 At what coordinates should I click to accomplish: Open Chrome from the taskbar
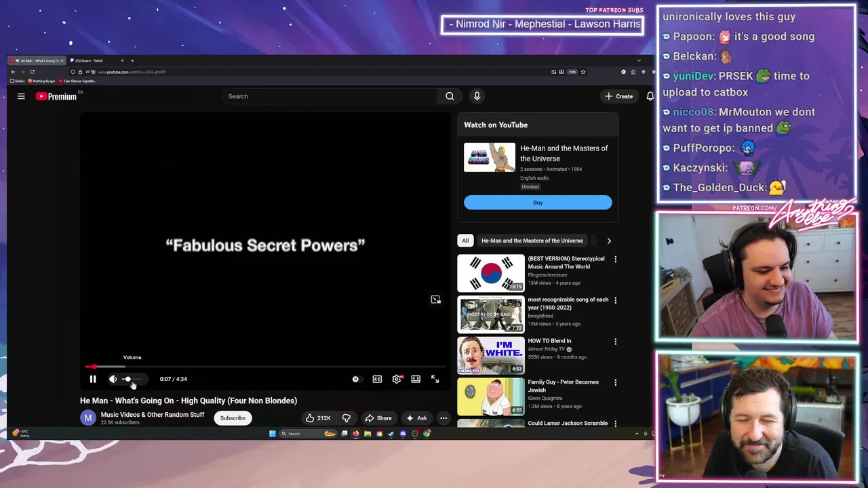(x=427, y=434)
